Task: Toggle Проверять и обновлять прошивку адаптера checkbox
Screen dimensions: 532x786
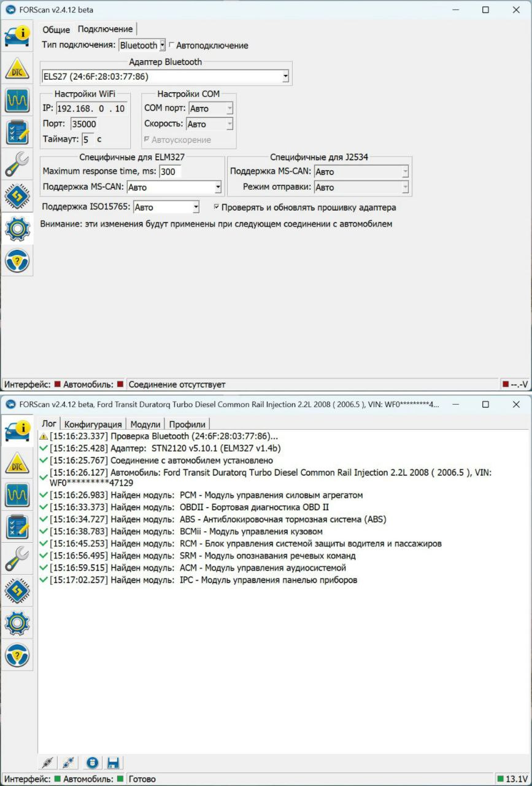Action: [x=216, y=208]
